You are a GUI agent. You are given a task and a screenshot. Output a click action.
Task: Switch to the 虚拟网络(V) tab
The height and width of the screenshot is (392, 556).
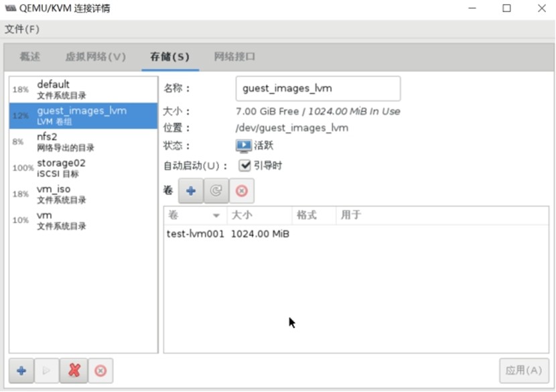(x=95, y=57)
